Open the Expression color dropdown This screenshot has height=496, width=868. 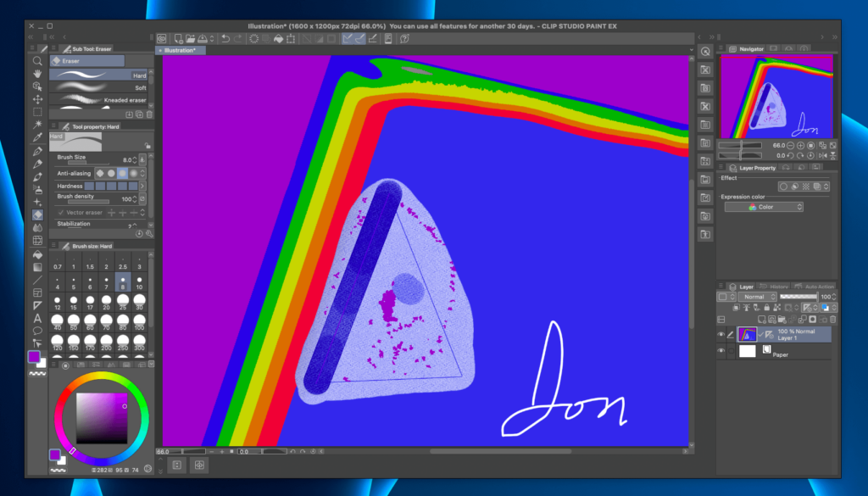[x=764, y=207]
